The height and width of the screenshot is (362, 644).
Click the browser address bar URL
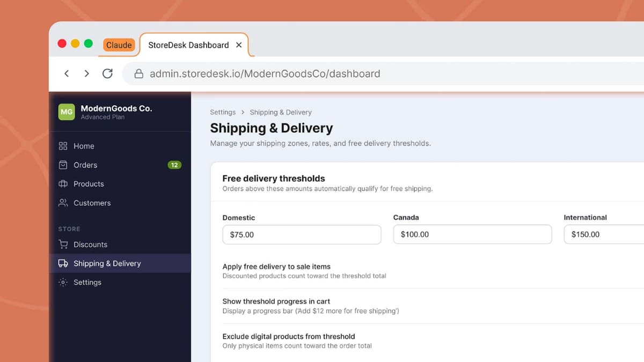(265, 74)
